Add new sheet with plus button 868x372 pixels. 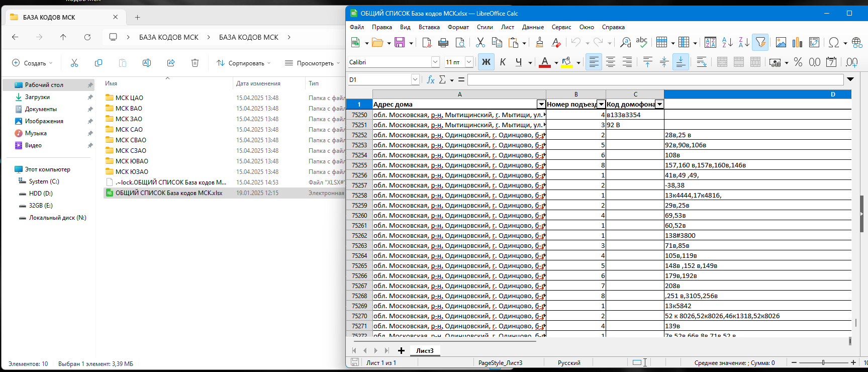[x=401, y=350]
